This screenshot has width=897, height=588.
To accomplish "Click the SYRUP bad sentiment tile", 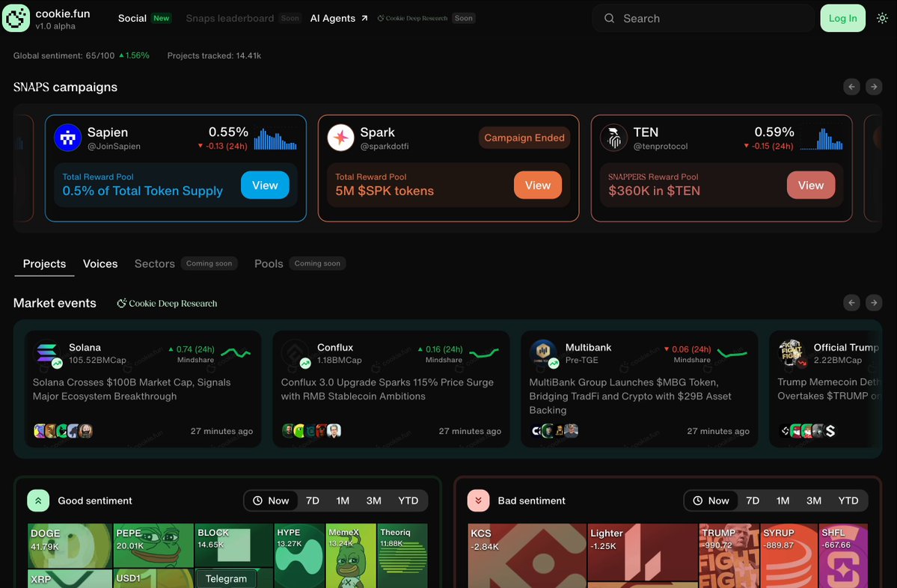I will click(x=789, y=556).
